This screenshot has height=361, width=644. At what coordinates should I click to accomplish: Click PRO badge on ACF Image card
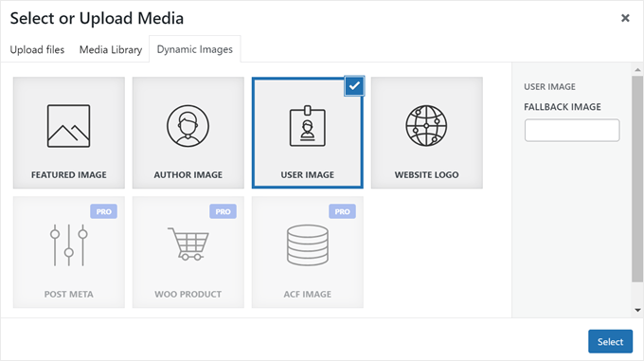(342, 211)
